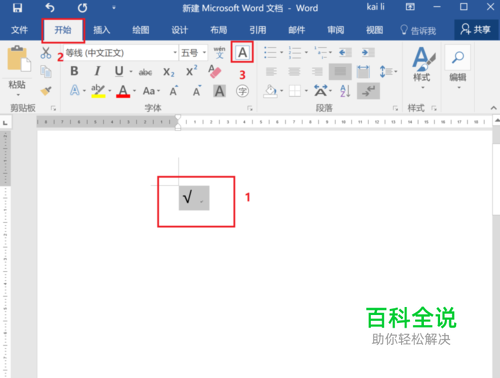Click the character border A icon

tap(242, 52)
